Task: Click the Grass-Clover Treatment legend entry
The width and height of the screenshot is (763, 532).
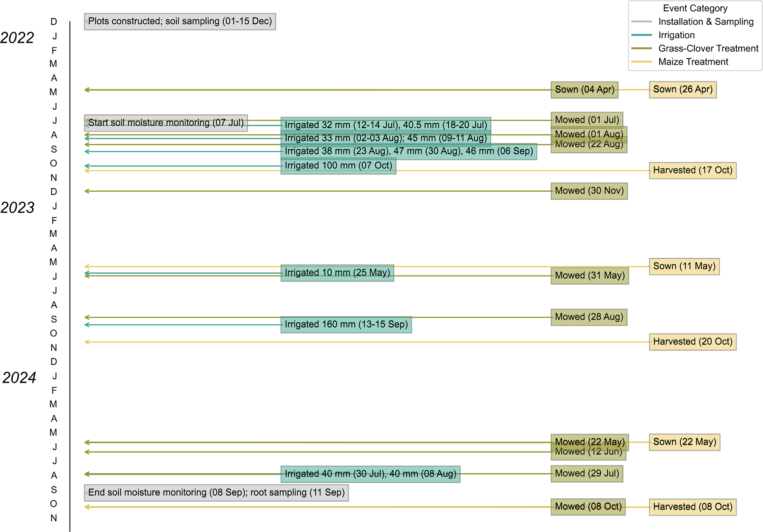Action: (x=708, y=48)
